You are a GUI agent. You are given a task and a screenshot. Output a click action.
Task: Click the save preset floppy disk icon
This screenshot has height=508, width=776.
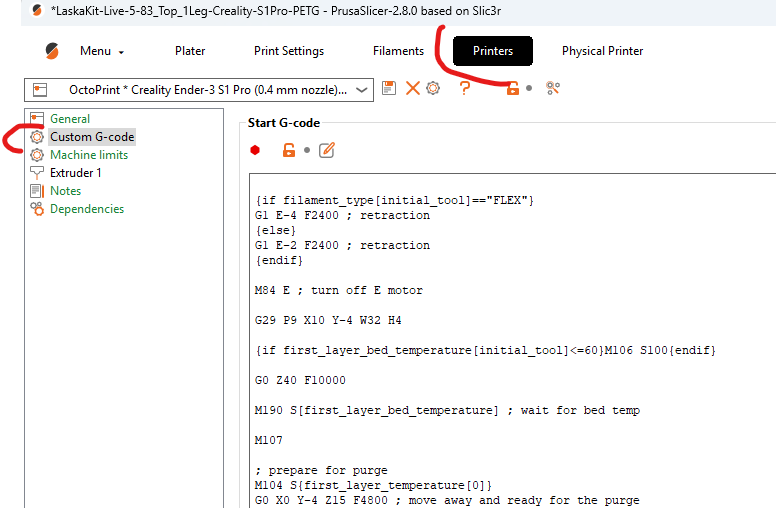(x=389, y=89)
